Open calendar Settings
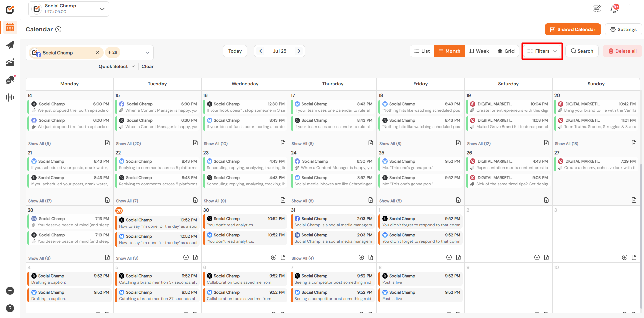 (x=623, y=29)
